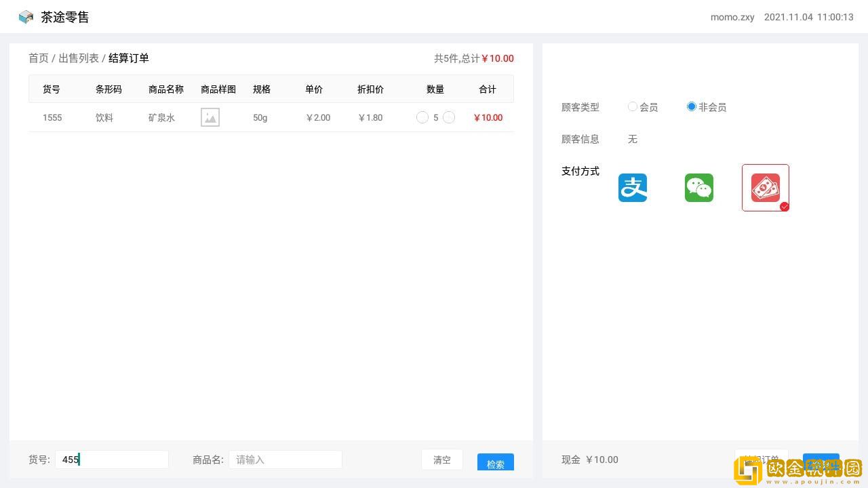Viewport: 868px width, 488px height.
Task: Focus the 货号 input field
Action: [112, 460]
